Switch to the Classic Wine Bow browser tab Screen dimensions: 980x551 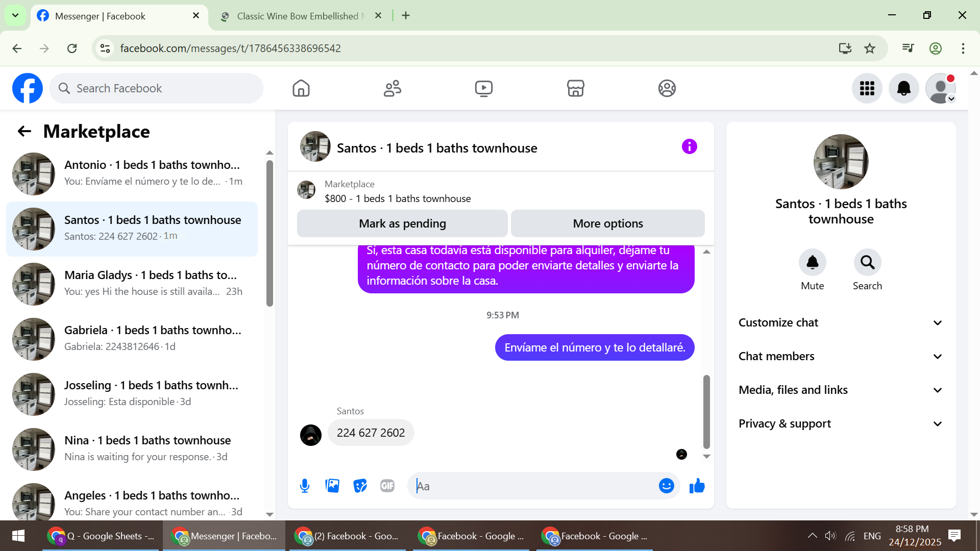click(x=298, y=16)
